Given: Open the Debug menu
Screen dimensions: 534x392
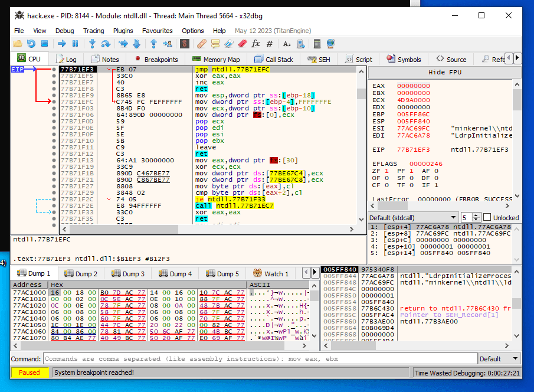Looking at the screenshot, I should point(65,30).
